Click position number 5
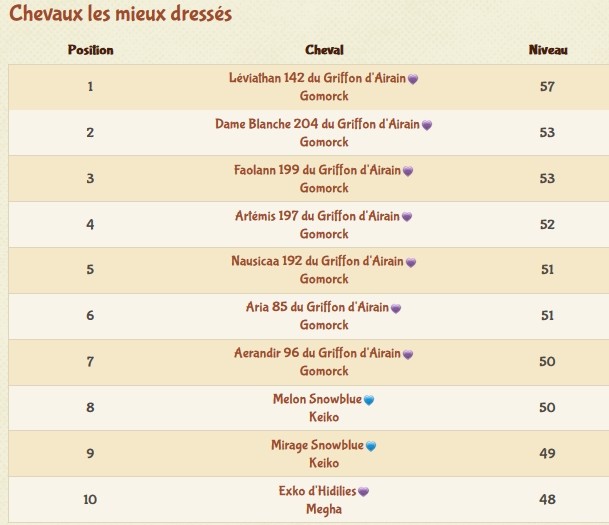Image resolution: width=609 pixels, height=525 pixels. point(90,269)
